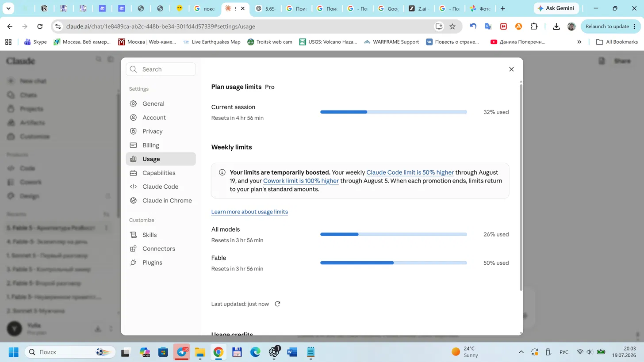Open Capabilities settings
644x362 pixels.
click(x=161, y=173)
